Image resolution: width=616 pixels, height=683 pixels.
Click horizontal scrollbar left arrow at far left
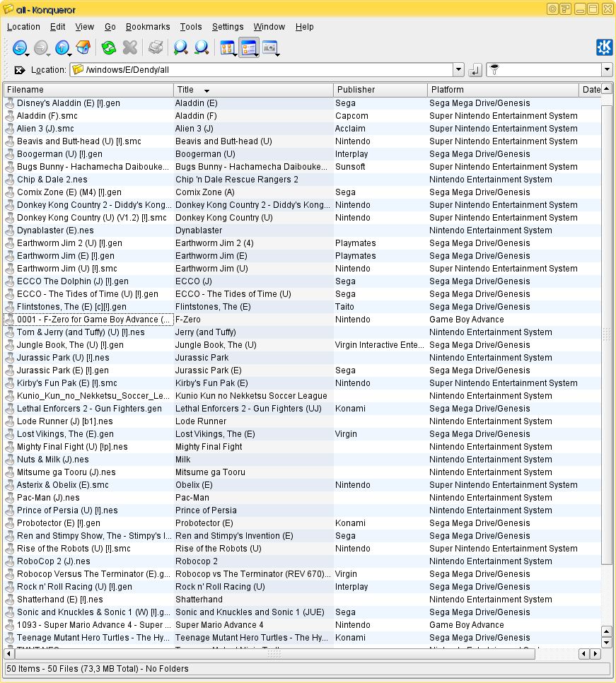pos(8,653)
